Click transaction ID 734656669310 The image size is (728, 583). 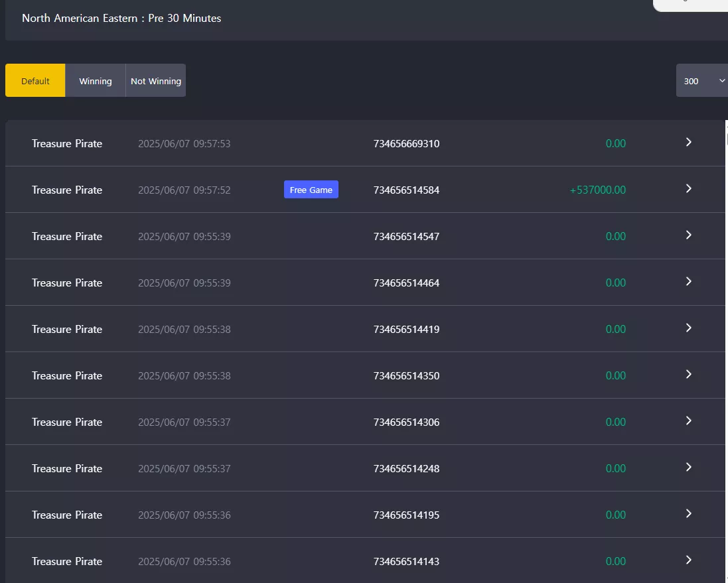(406, 143)
